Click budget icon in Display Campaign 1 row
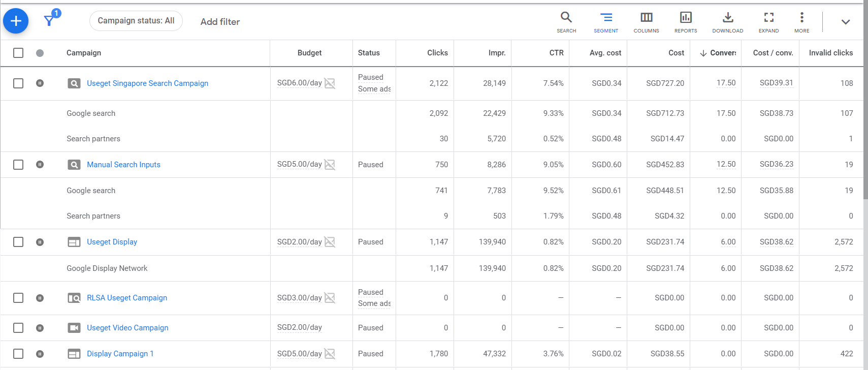This screenshot has height=370, width=868. point(330,354)
